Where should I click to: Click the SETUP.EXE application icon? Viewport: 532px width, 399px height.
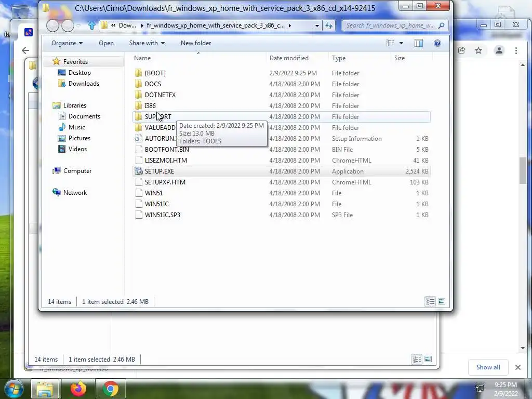[x=138, y=171]
